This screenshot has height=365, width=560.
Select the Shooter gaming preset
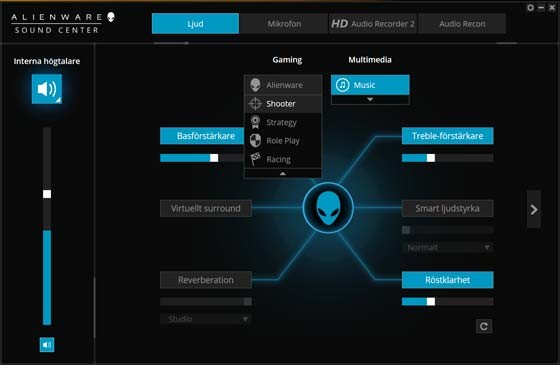(x=282, y=104)
